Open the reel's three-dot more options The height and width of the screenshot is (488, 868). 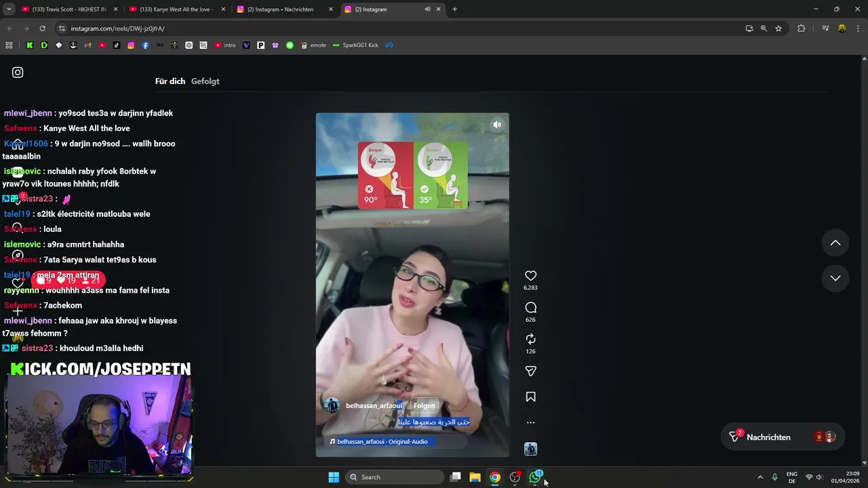tap(531, 422)
